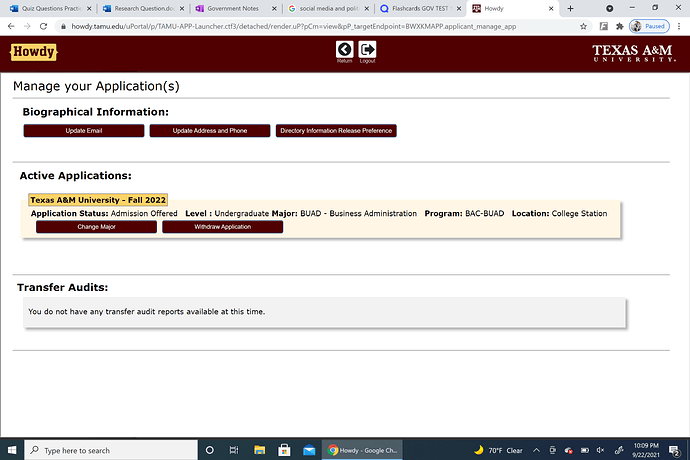Open the notification center icon
Screen dimensions: 690x460
[674, 450]
